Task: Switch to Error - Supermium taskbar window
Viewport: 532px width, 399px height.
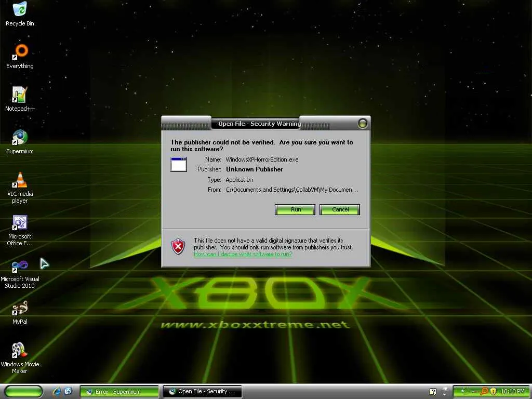Action: click(x=119, y=392)
